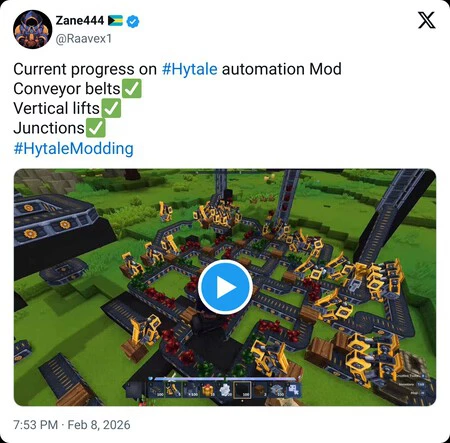Screen dimensions: 450x443
Task: Select the wooden chest hotbar slot
Action: point(259,390)
